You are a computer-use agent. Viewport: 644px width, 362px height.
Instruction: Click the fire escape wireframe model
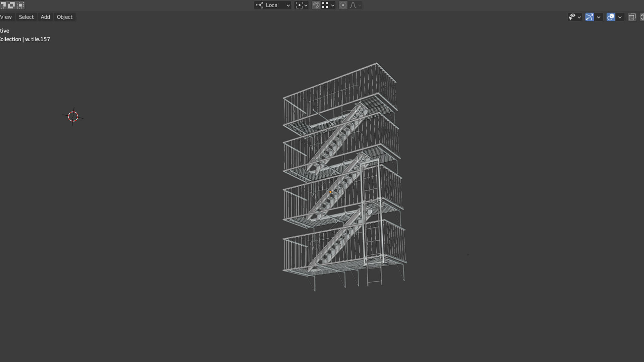point(344,177)
